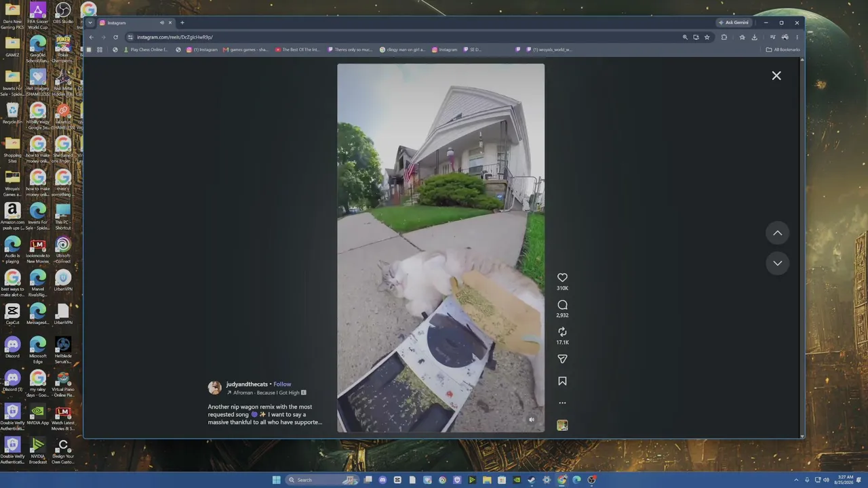Open the tab search dropdown in Chrome
Viewport: 868px width, 488px height.
90,22
